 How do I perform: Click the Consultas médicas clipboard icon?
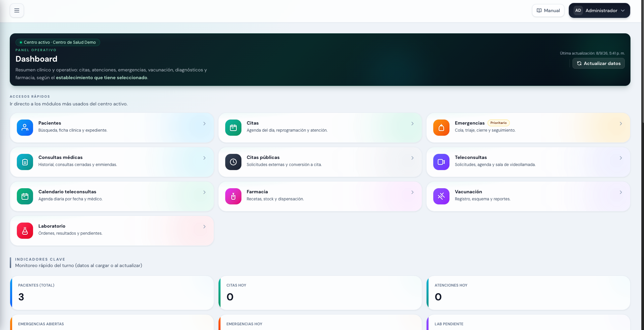25,162
